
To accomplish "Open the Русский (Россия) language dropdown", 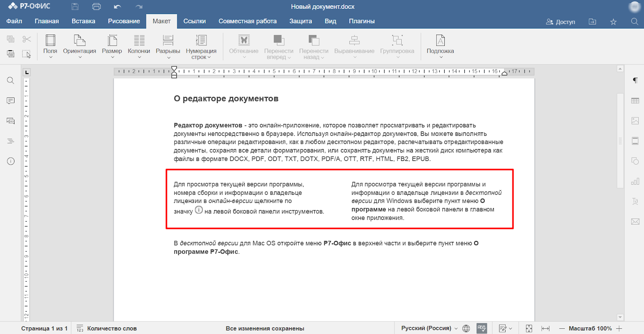I will coord(429,328).
